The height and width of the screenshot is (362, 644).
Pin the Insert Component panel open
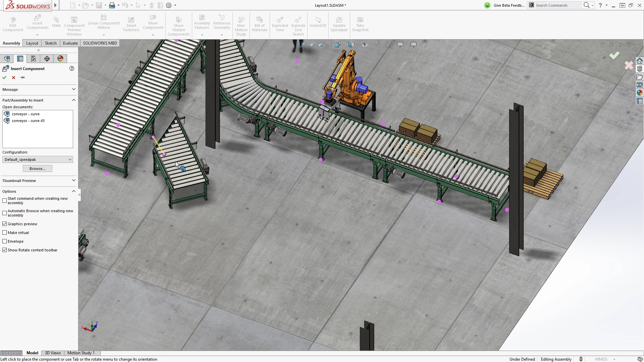coord(22,77)
